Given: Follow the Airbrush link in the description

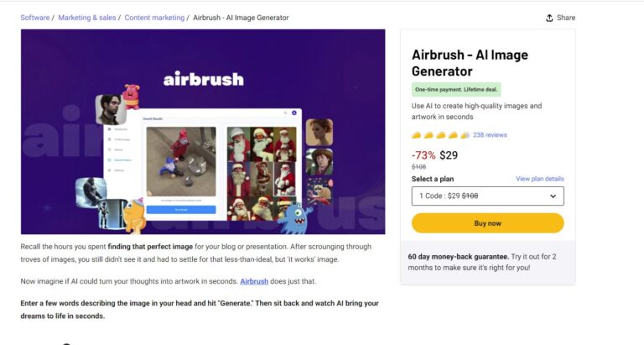Looking at the screenshot, I should (x=254, y=280).
